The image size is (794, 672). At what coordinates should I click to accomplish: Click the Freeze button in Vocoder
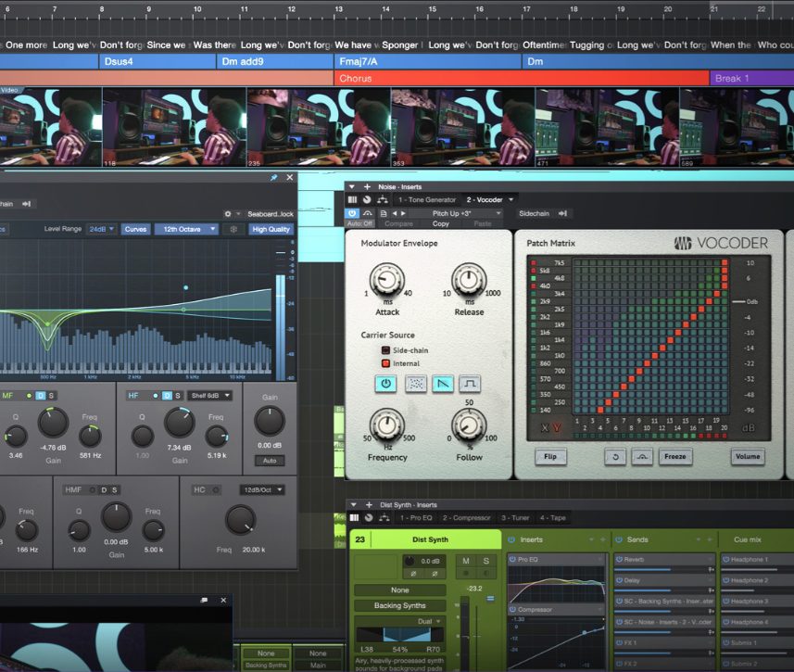coord(675,457)
